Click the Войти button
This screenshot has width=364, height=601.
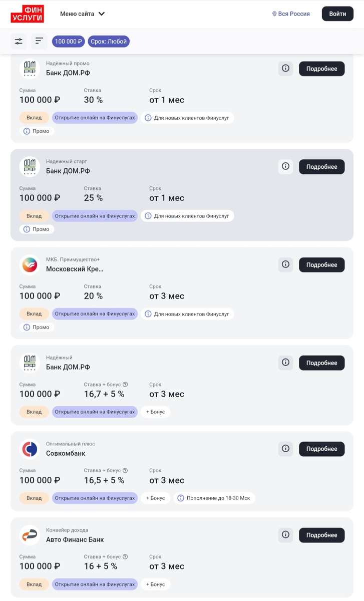point(337,14)
